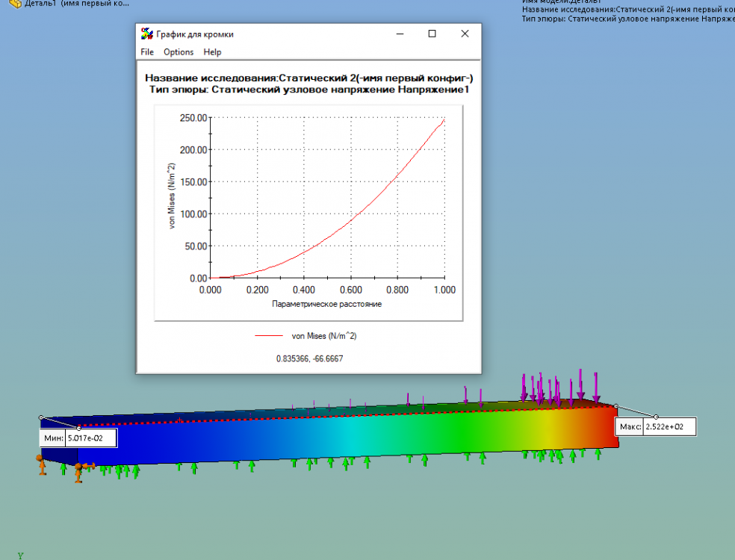Maximize the График для кромки window
735x560 pixels.
click(x=432, y=34)
